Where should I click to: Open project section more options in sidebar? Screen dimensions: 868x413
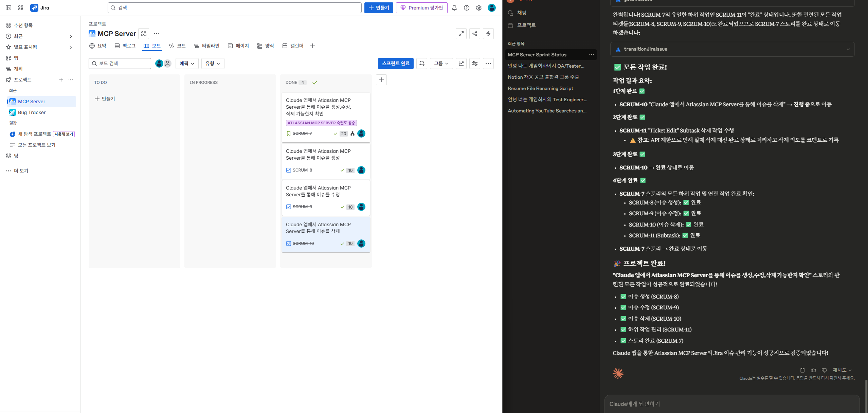[71, 80]
